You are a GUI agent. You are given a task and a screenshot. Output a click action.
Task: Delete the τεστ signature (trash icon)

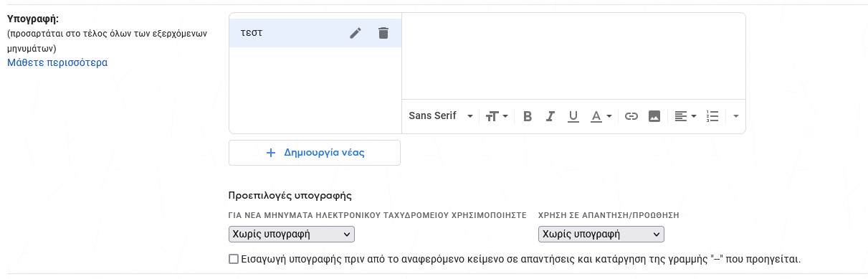tap(383, 33)
